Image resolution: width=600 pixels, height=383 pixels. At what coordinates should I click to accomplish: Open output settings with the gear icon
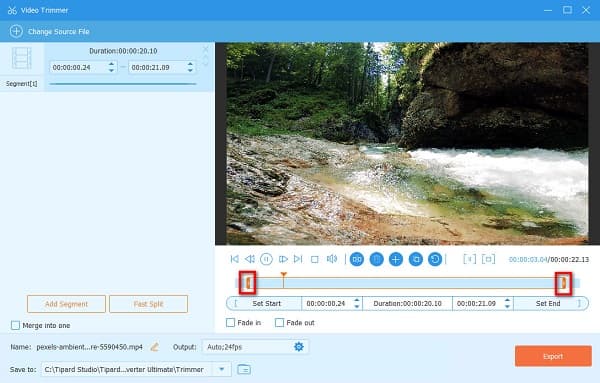299,347
